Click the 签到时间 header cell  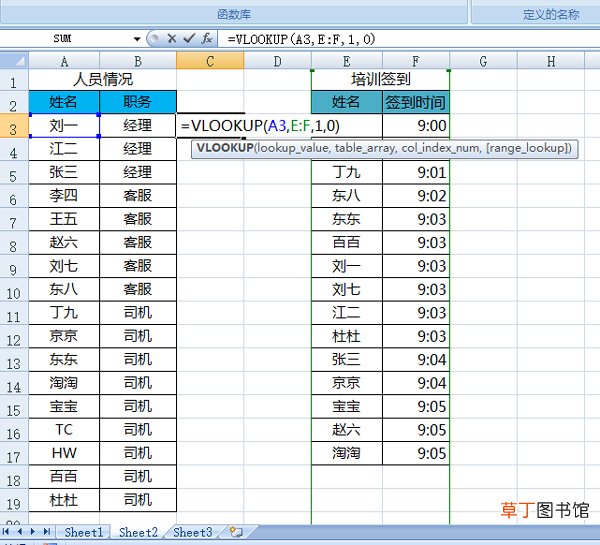(416, 102)
